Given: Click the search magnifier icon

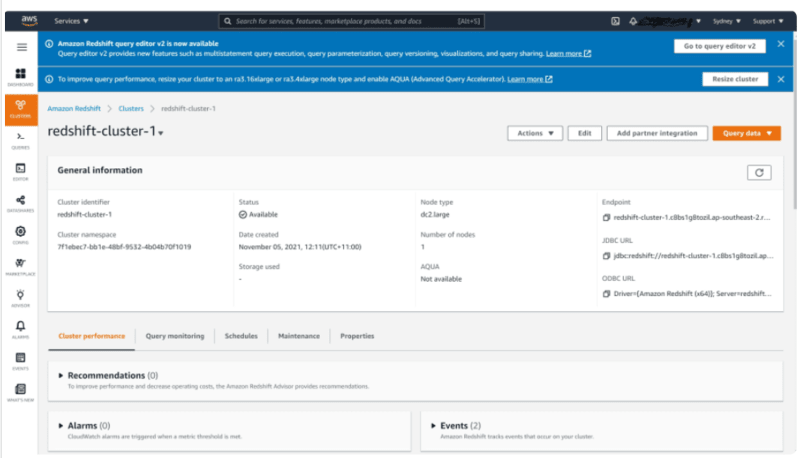Looking at the screenshot, I should [x=228, y=21].
